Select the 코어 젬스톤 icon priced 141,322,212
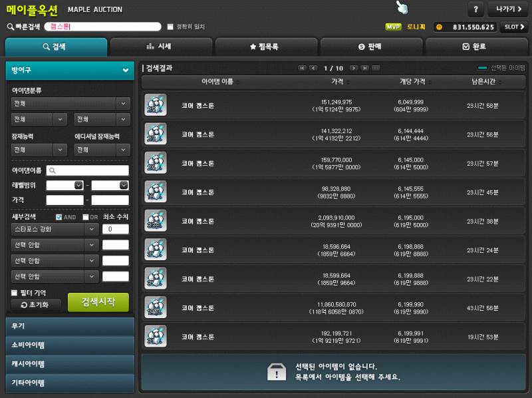This screenshot has width=532, height=398. click(x=156, y=134)
